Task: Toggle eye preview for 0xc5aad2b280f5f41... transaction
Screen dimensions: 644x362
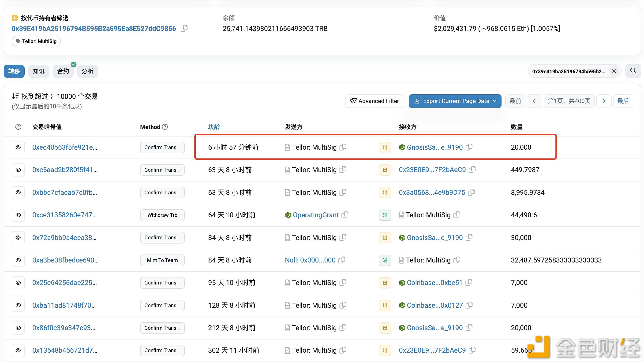Action: click(18, 170)
